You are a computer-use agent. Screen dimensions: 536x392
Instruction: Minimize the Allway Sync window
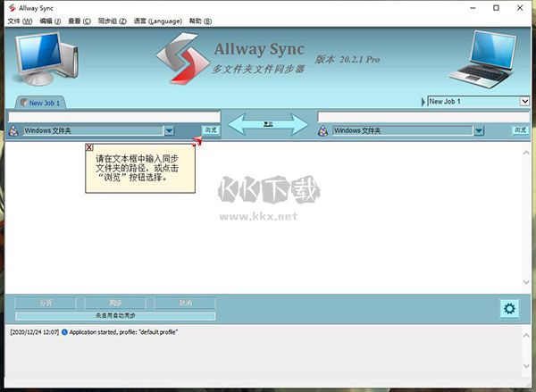point(473,8)
